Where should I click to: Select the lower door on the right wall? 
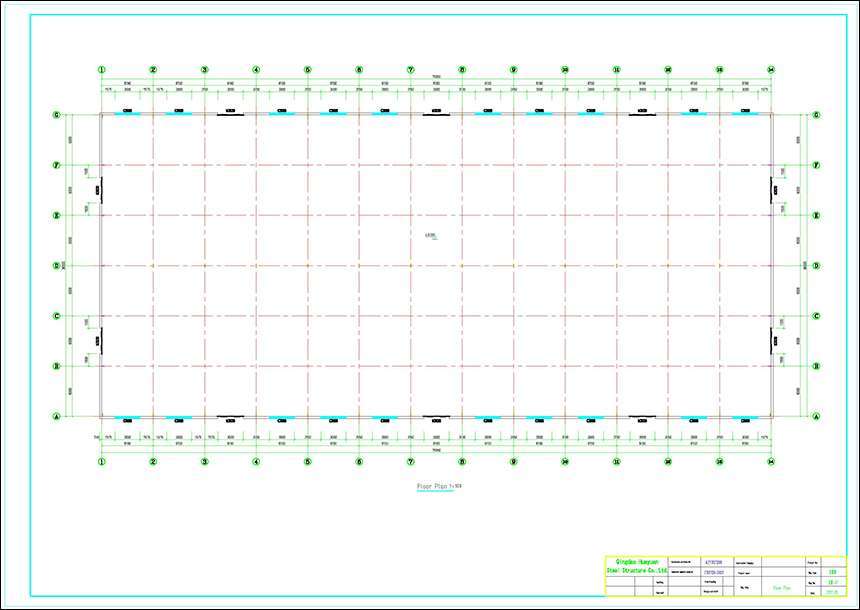(773, 341)
